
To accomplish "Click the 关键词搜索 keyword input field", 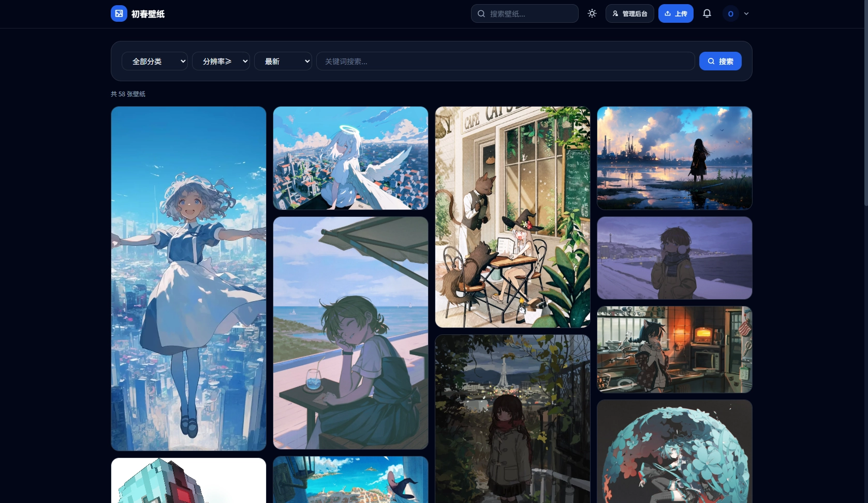I will tap(506, 61).
